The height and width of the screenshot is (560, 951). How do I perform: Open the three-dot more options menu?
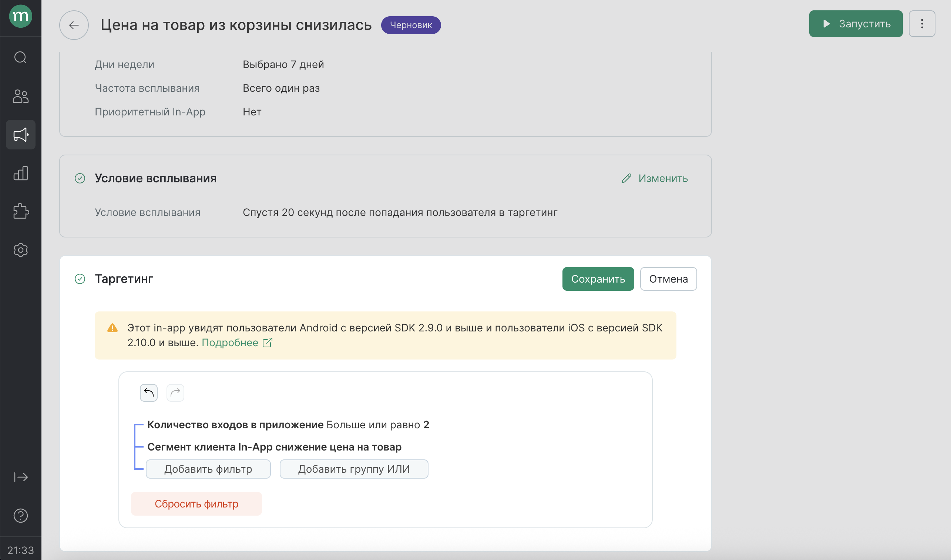[921, 24]
